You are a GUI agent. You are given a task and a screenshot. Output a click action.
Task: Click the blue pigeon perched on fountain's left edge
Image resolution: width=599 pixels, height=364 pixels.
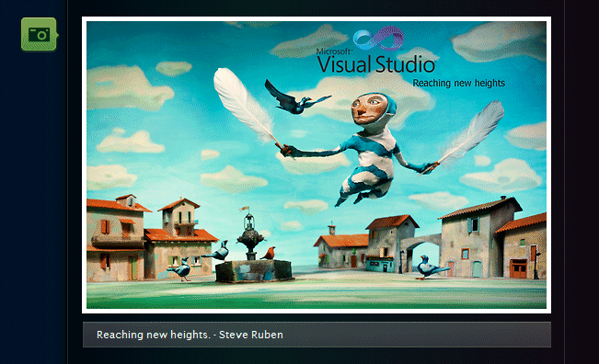(218, 251)
